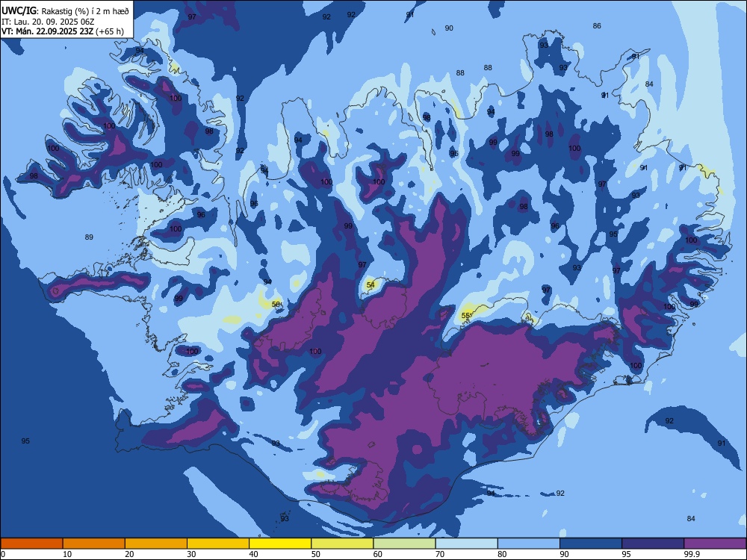Click the legend tick label '20'
This screenshot has height=560, width=747.
[129, 554]
